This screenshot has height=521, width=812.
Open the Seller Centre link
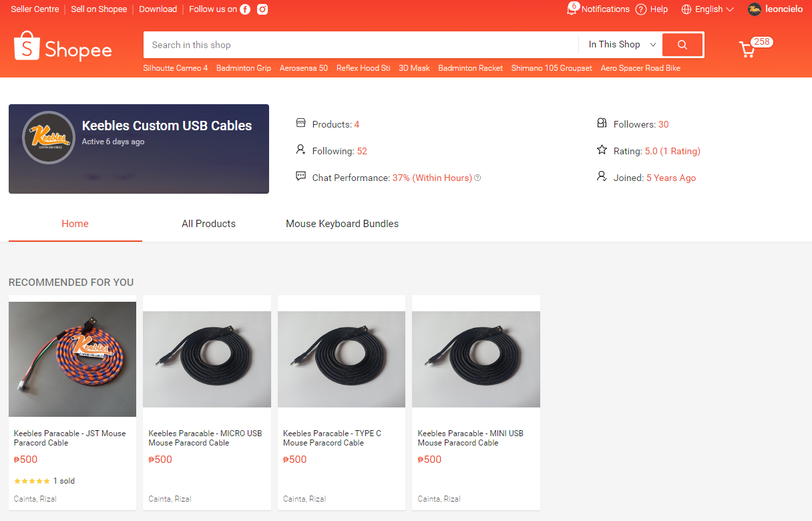coord(35,9)
